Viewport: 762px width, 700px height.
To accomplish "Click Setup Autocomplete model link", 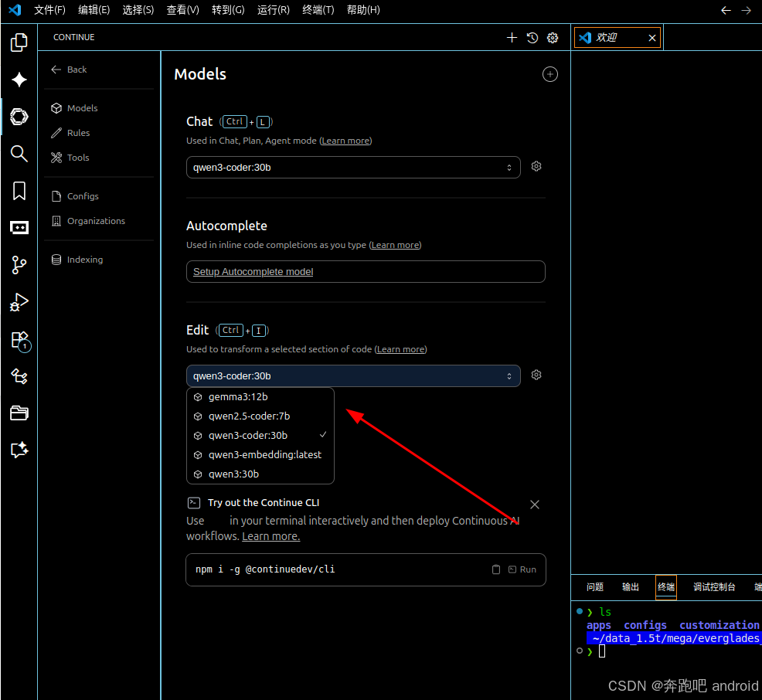I will pyautogui.click(x=253, y=271).
